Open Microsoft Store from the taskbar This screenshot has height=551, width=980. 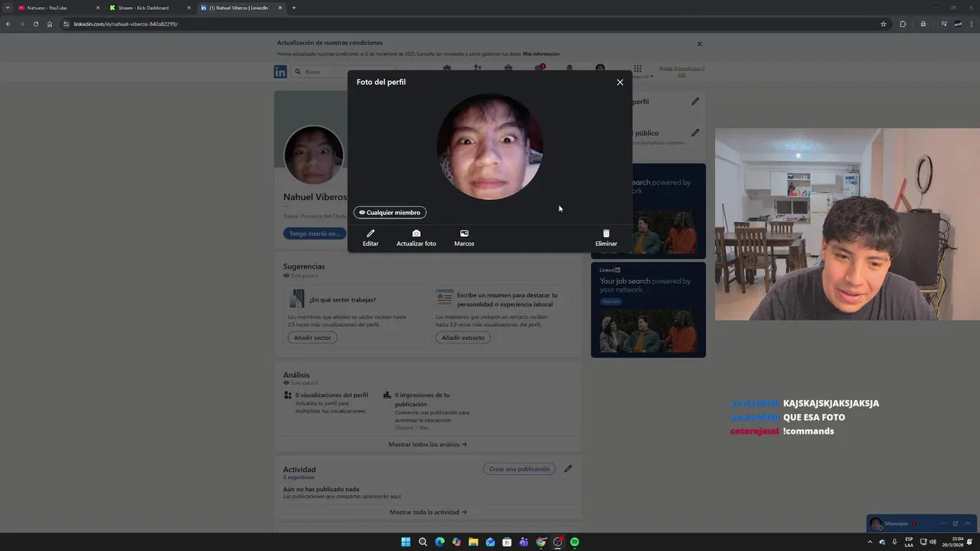[507, 542]
